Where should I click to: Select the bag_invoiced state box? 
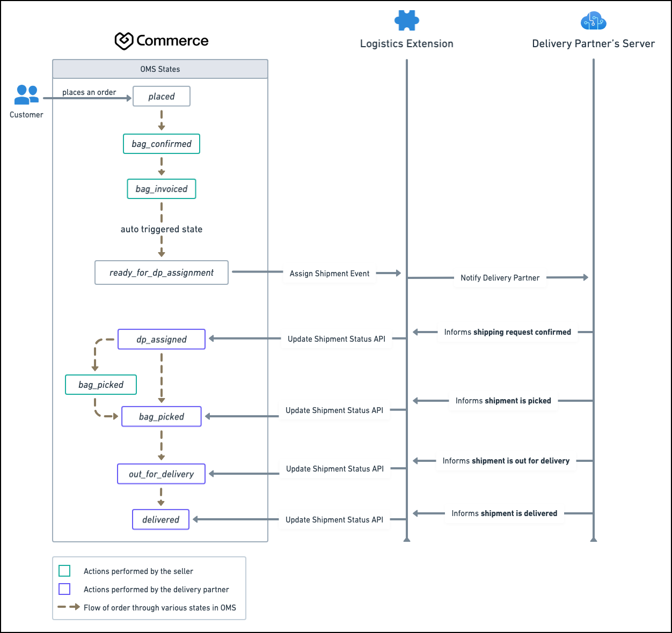tap(162, 189)
